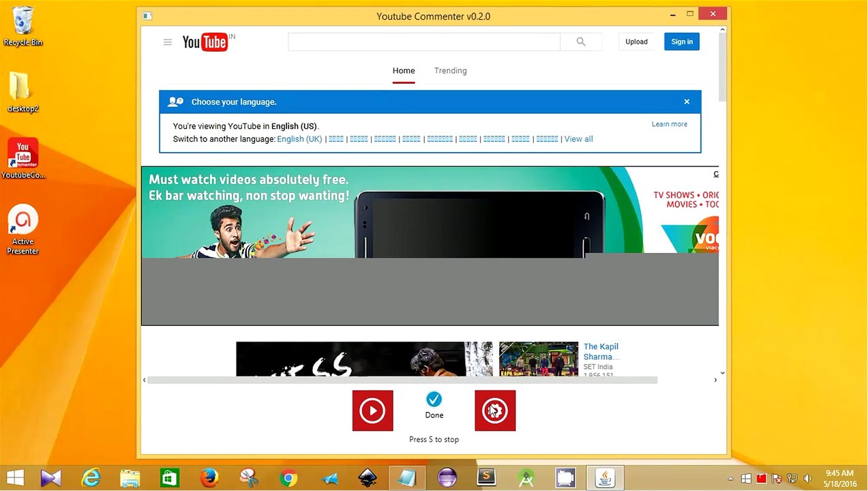Open Internet Explorer from the taskbar
Image resolution: width=868 pixels, height=491 pixels.
pos(91,478)
